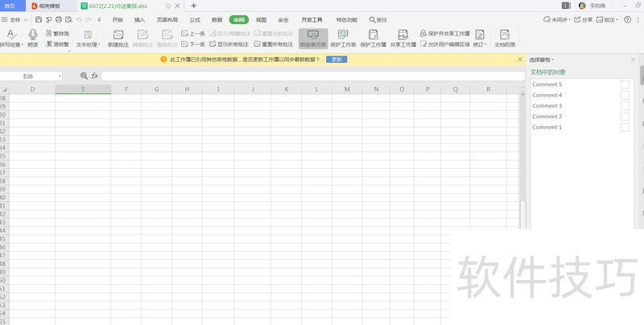Switch to the 开发工具 (Developer) tab
Viewport: 644px width, 325px height.
tap(312, 19)
